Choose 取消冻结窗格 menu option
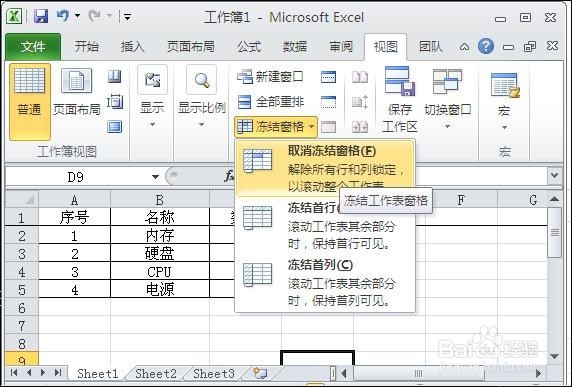 [325, 168]
